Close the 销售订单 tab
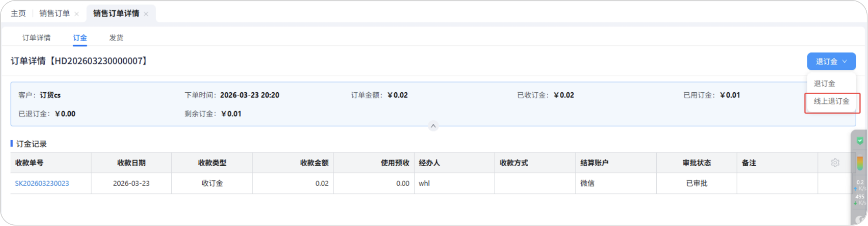The width and height of the screenshot is (868, 226). pyautogui.click(x=77, y=14)
